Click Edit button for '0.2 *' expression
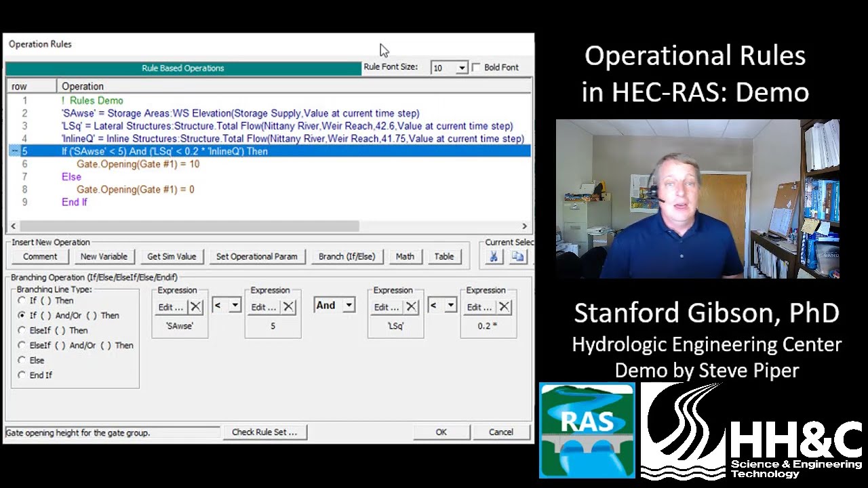 click(479, 307)
